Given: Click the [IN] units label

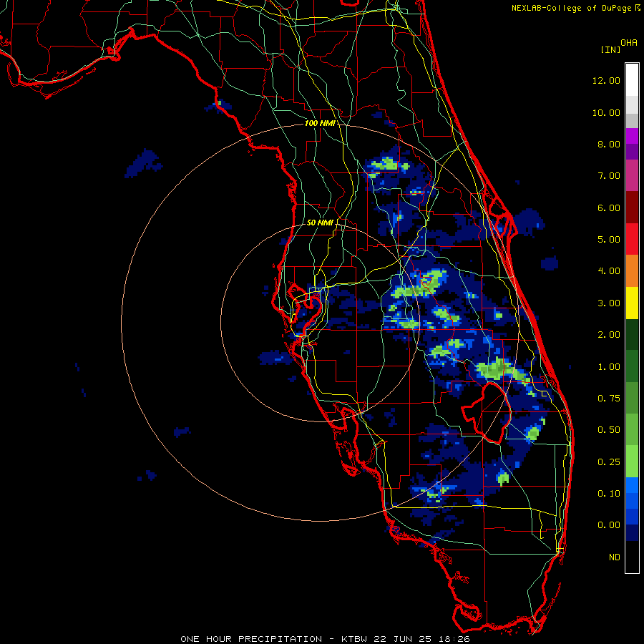Looking at the screenshot, I should (x=610, y=49).
